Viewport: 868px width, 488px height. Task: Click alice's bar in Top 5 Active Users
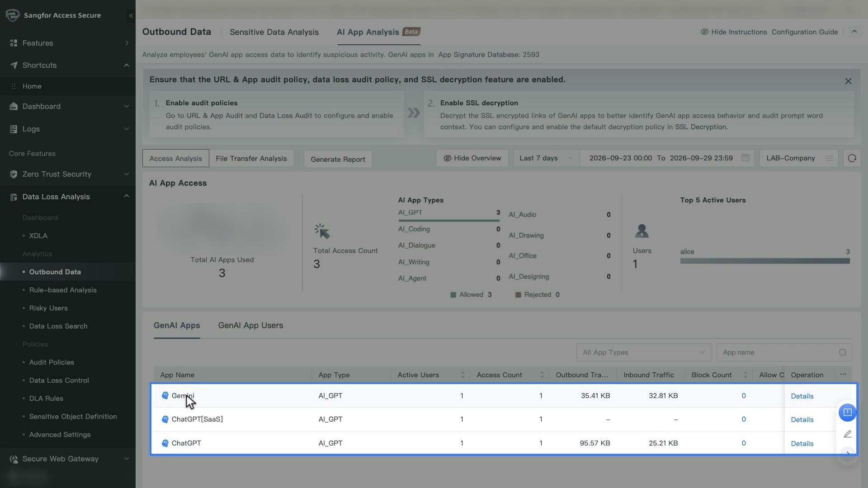(x=765, y=261)
